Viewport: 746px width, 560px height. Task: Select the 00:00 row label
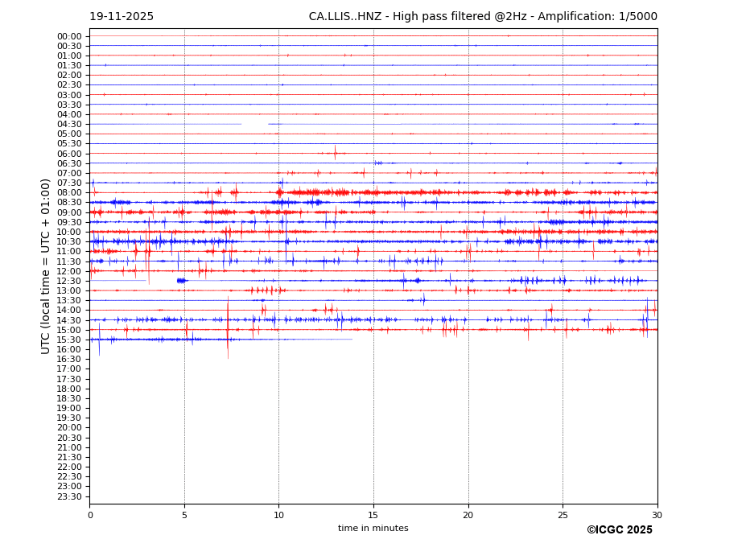69,36
